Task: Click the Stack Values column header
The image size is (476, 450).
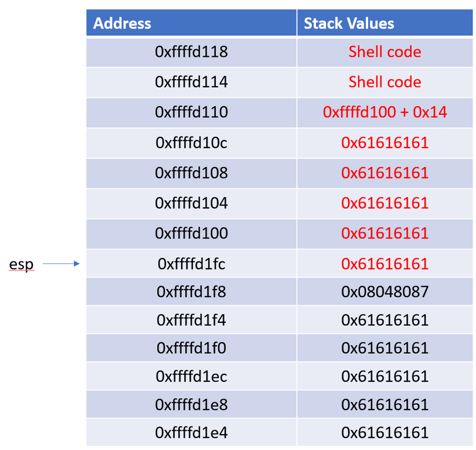Action: tap(349, 23)
